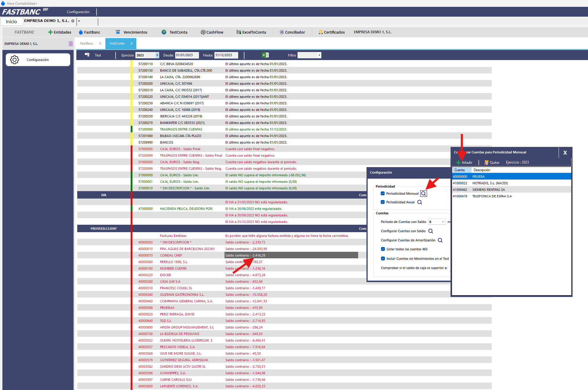Viewport: 588px width, 390px height.
Task: Click the Añadir plus icon
Action: [x=459, y=162]
